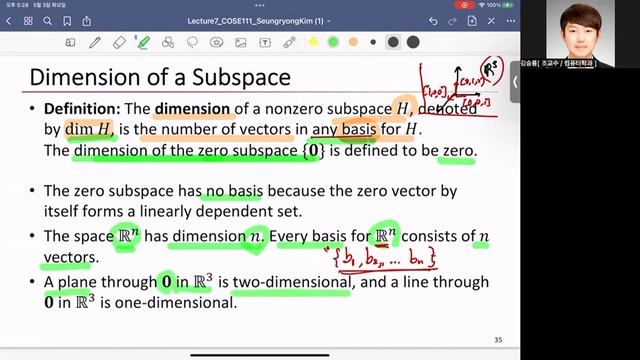Open the share export icon
The height and width of the screenshot is (360, 640).
[x=87, y=21]
